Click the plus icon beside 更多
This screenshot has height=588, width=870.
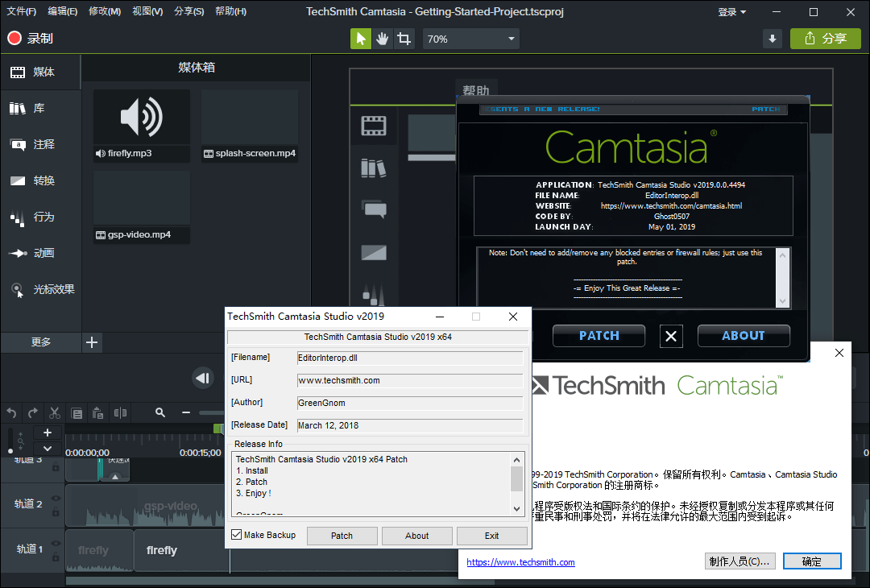point(92,342)
